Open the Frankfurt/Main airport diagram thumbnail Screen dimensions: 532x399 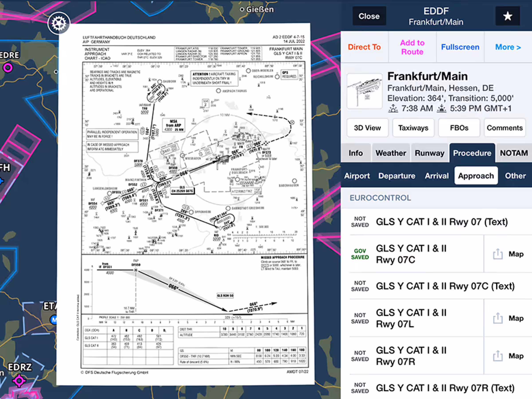click(364, 91)
